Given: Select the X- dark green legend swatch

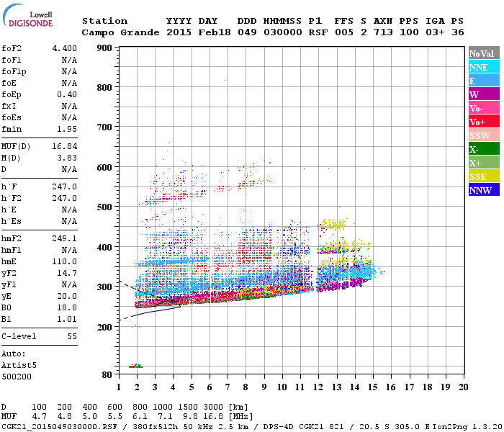Looking at the screenshot, I should (484, 149).
